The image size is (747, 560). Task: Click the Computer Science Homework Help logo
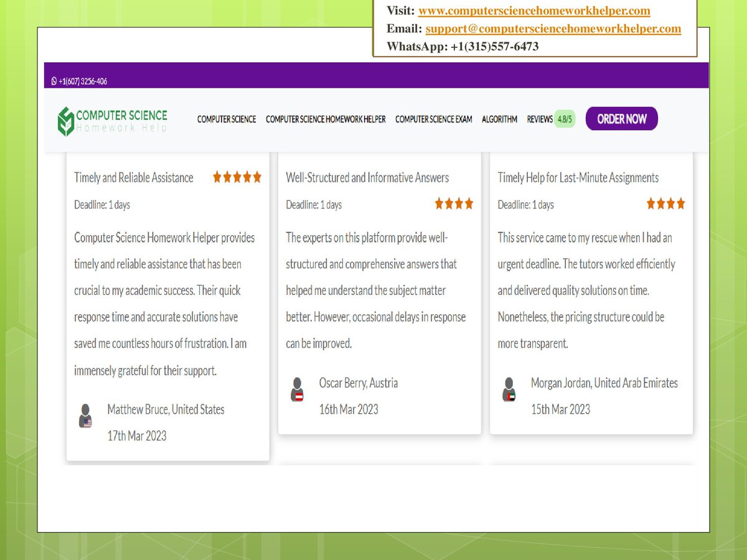(113, 121)
